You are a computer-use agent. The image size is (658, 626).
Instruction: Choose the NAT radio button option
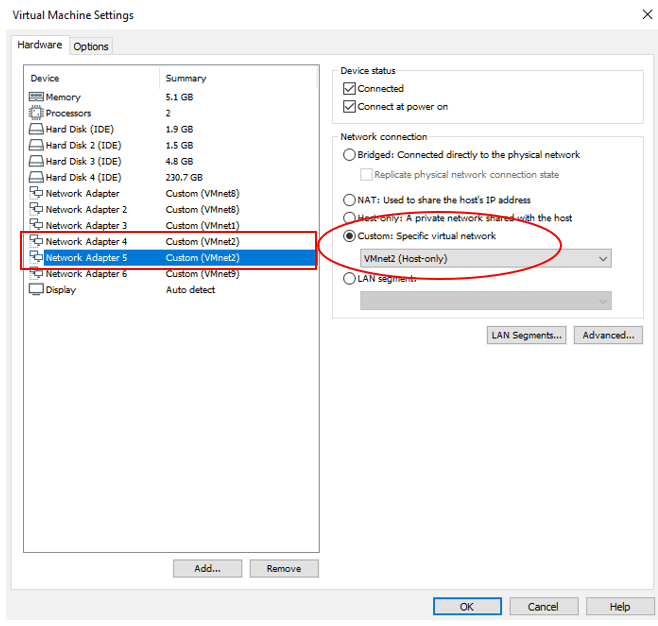coord(349,200)
